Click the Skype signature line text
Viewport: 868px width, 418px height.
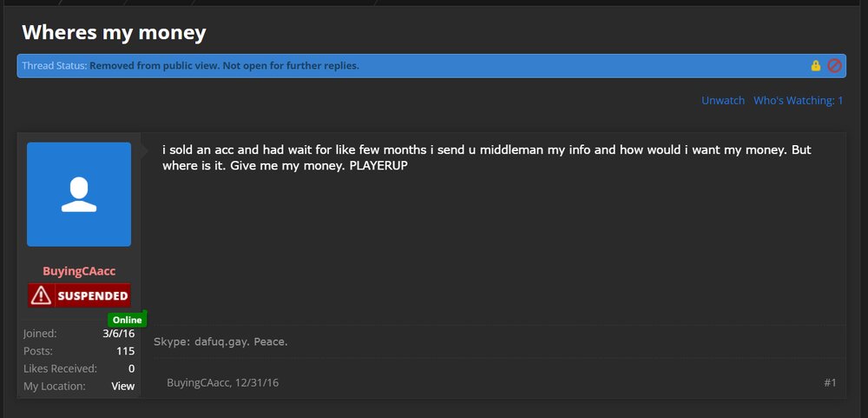coord(220,342)
